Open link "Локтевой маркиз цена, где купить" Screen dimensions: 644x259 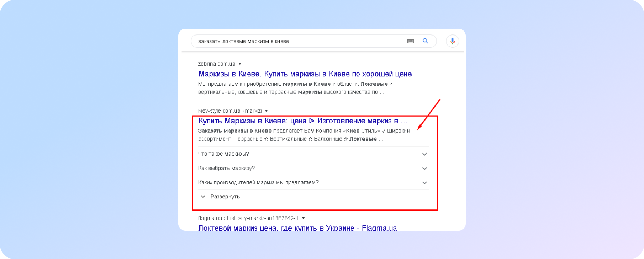coord(297,227)
